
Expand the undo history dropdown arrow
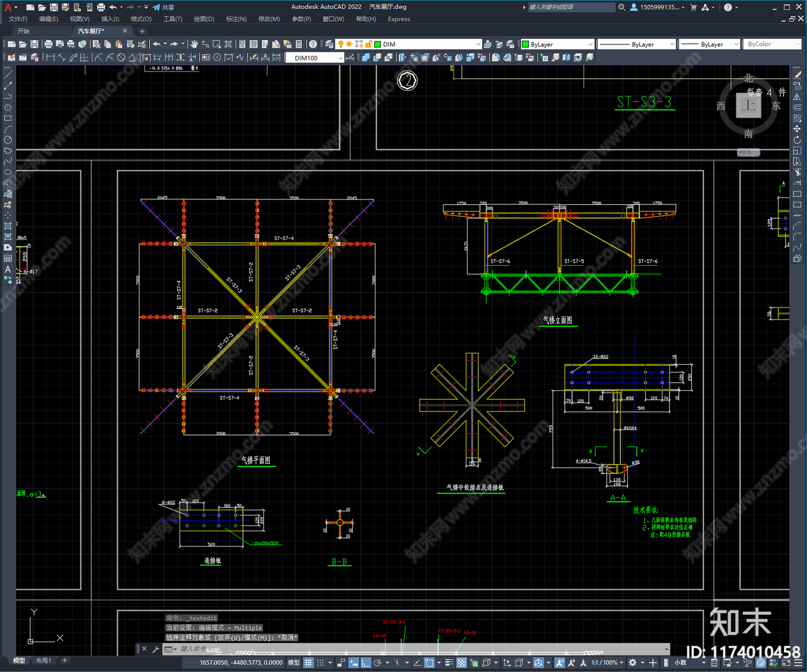(x=165, y=44)
